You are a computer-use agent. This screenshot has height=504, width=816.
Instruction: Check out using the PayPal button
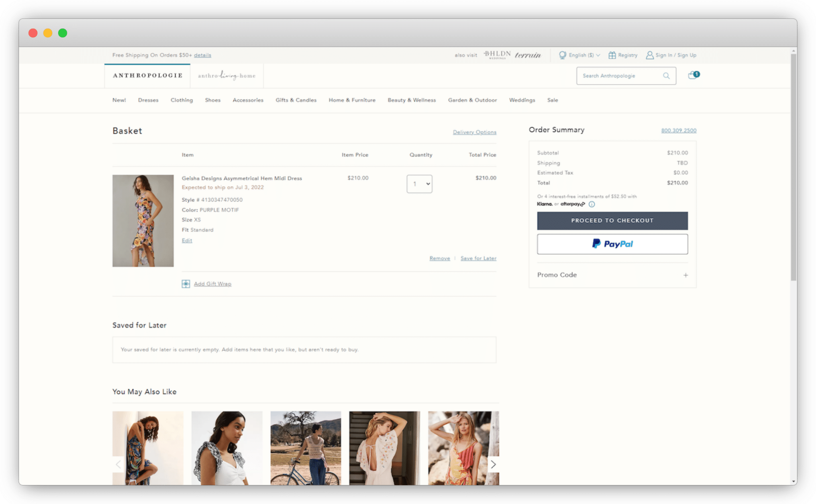click(x=612, y=244)
